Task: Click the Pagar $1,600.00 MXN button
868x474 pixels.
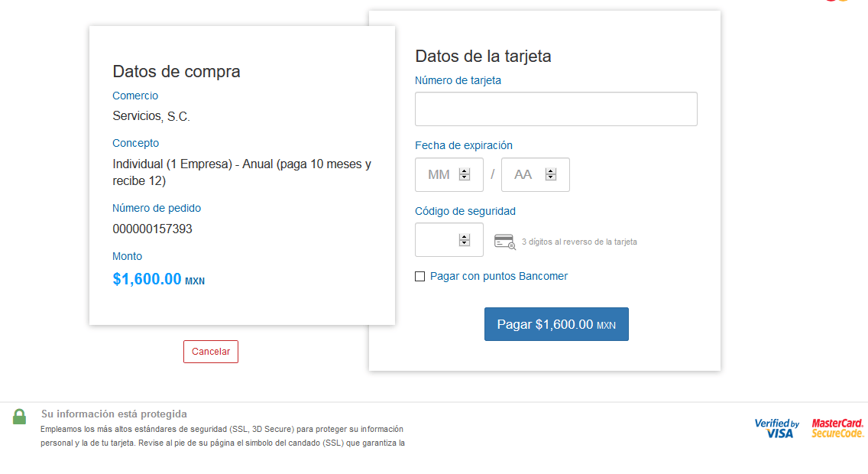Action: click(556, 324)
